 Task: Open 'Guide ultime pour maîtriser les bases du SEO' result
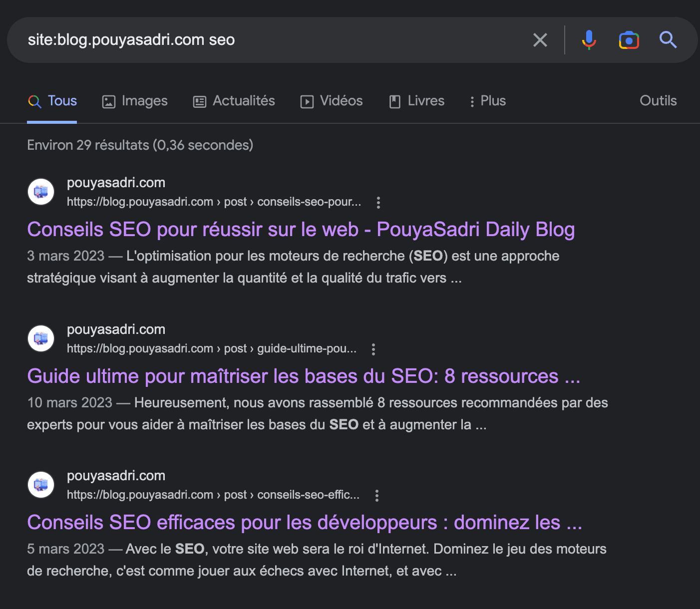[304, 376]
